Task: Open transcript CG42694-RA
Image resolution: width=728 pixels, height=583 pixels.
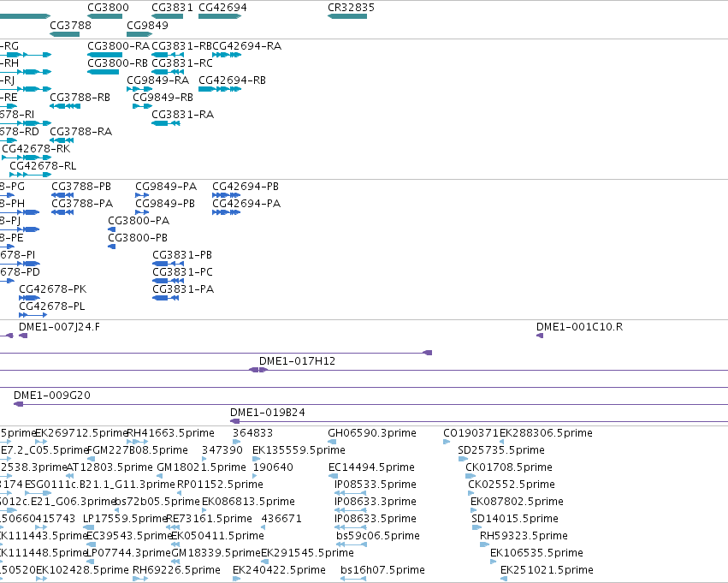Action: coord(227,55)
